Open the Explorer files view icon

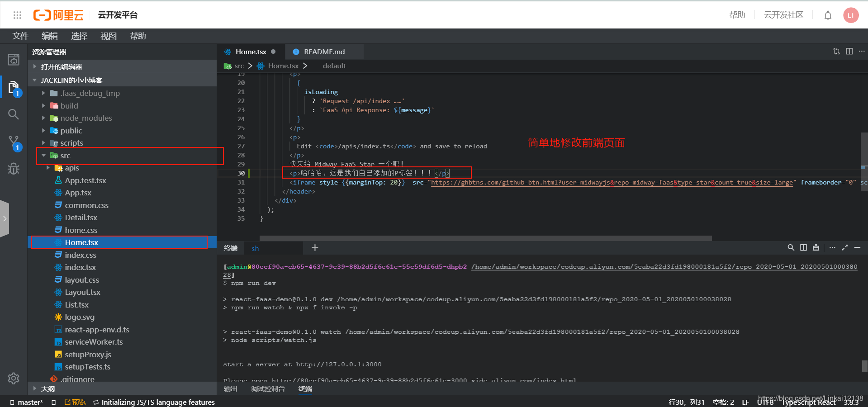[x=14, y=87]
